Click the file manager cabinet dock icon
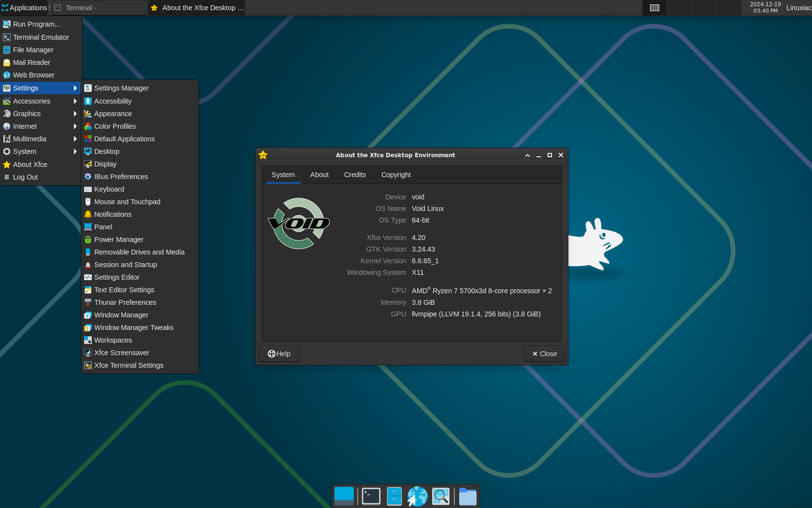The image size is (812, 508). (394, 496)
